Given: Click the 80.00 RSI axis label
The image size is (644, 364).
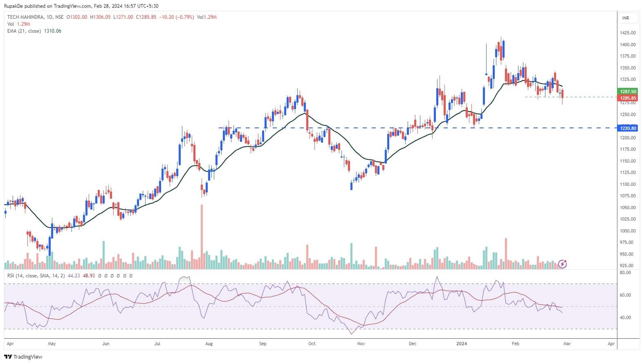Looking at the screenshot, I should [x=626, y=272].
